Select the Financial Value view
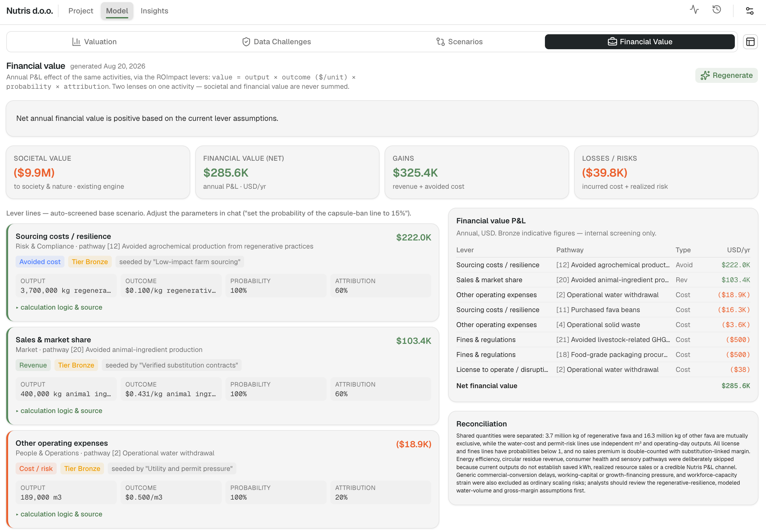Viewport: 766px width, 532px height. pyautogui.click(x=639, y=42)
